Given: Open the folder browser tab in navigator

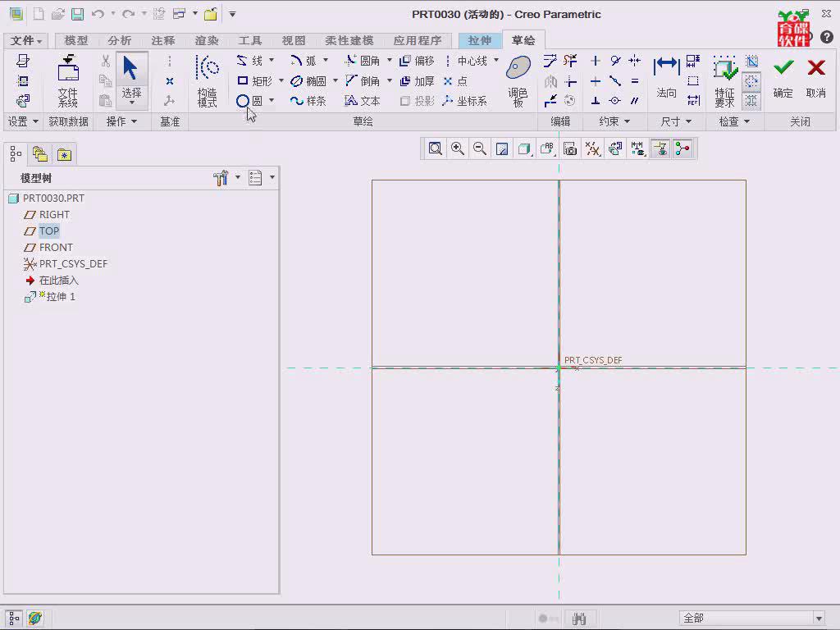Looking at the screenshot, I should tap(40, 154).
